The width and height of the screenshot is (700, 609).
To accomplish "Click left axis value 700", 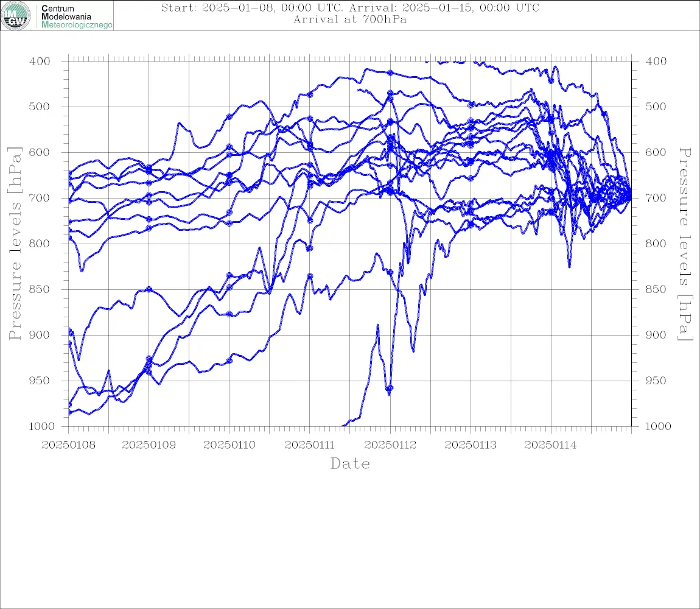I will (40, 198).
